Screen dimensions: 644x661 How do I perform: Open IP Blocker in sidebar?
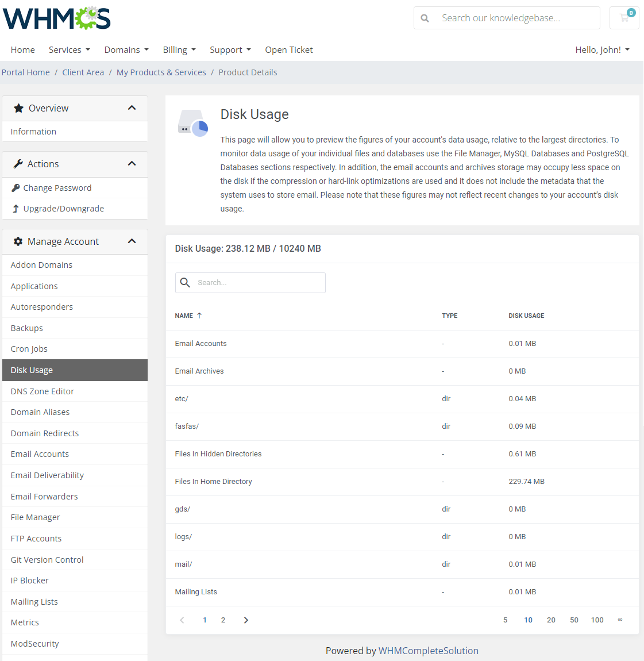click(75, 581)
